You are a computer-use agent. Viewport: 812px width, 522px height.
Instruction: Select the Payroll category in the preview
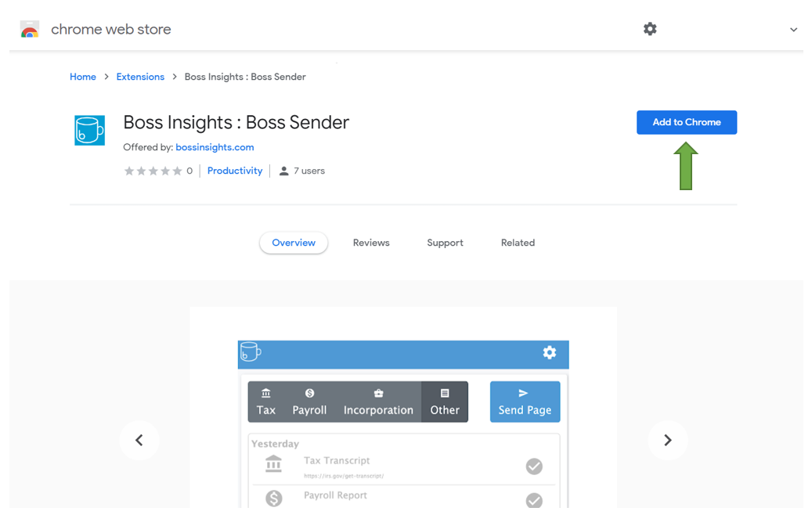click(x=309, y=402)
